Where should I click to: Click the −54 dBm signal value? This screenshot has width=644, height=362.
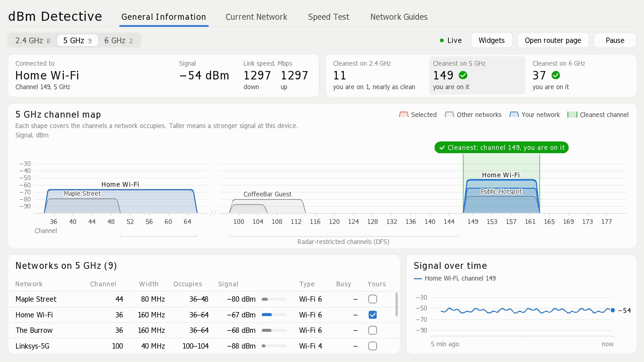pyautogui.click(x=204, y=75)
